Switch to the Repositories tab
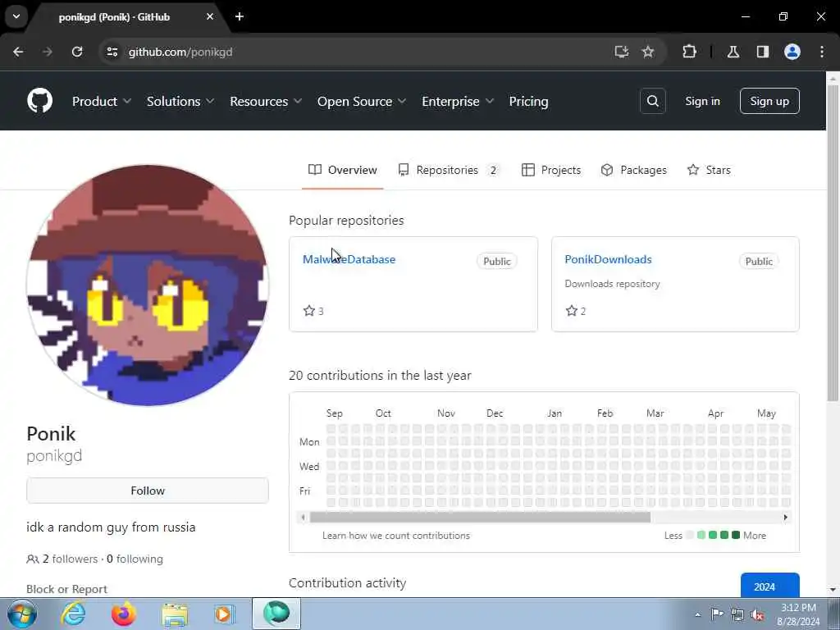 tap(449, 170)
